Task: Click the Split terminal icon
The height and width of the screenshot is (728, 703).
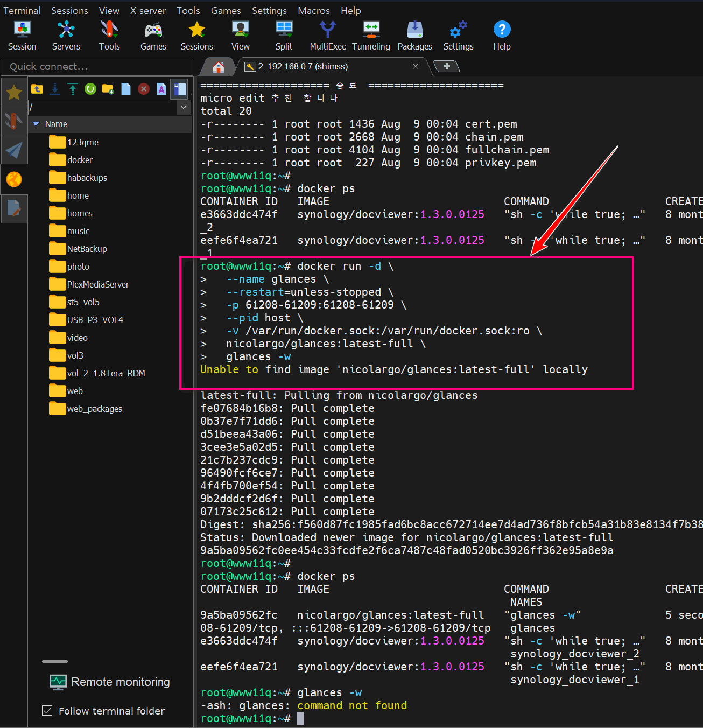Action: point(284,36)
